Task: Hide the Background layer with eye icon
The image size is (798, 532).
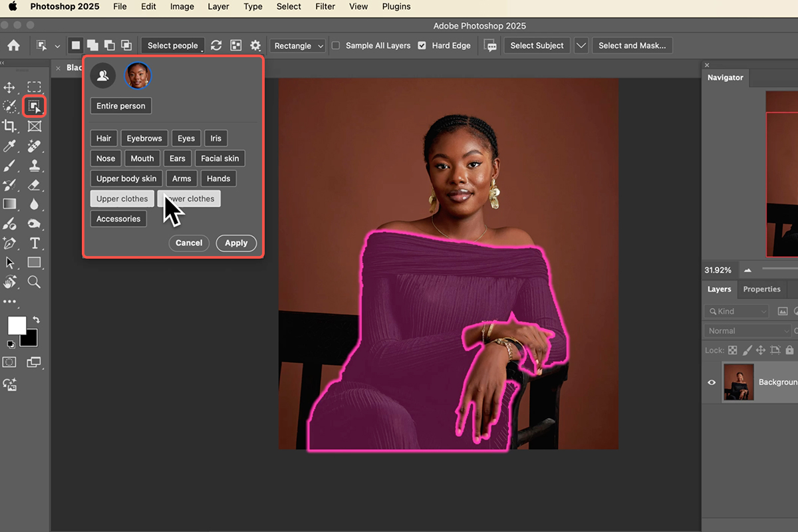Action: pyautogui.click(x=712, y=382)
